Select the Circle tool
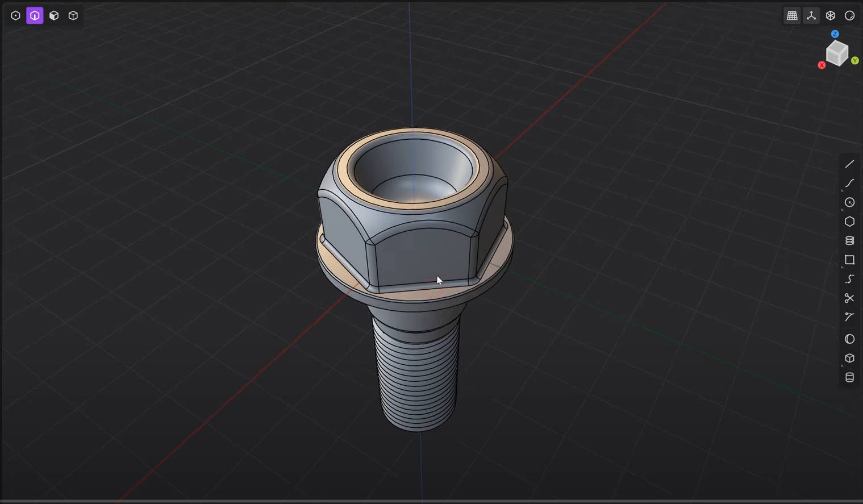 (x=849, y=202)
